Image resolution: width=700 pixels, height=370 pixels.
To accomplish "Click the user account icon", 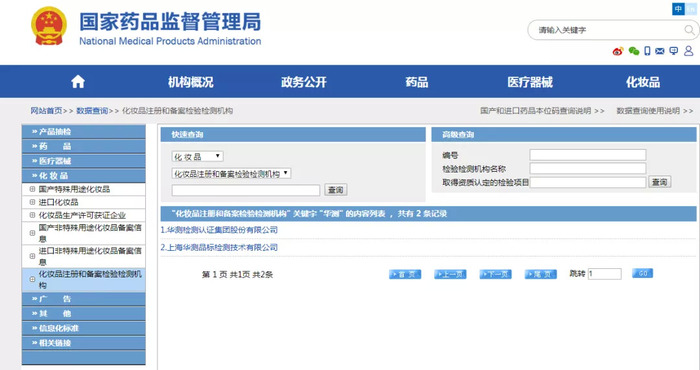I will (x=689, y=51).
